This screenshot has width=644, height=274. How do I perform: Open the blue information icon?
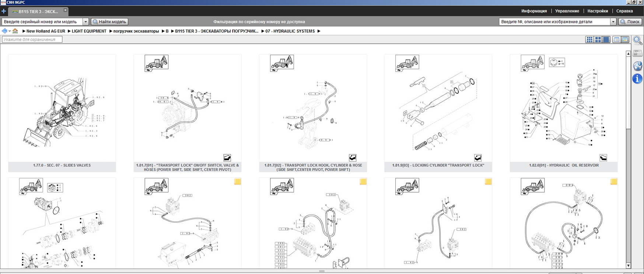(x=637, y=79)
